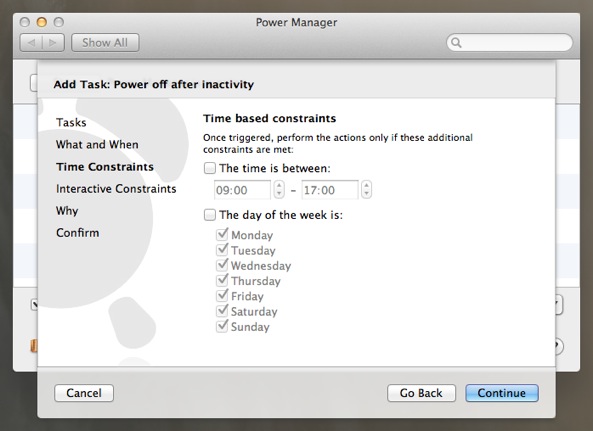593x431 pixels.
Task: Toggle the Monday checkbox
Action: tap(222, 234)
